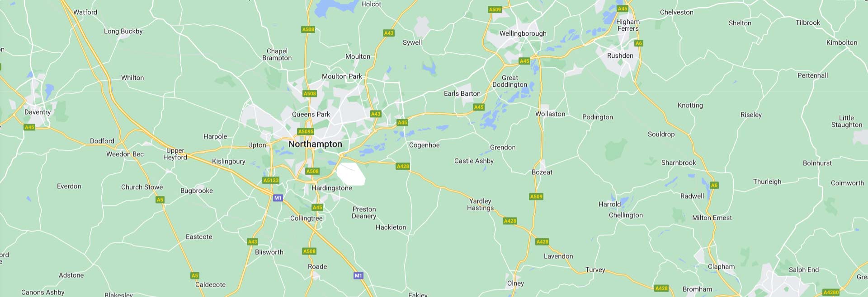Select the A43 shield near Blisworth
This screenshot has height=297, width=868.
pyautogui.click(x=252, y=241)
